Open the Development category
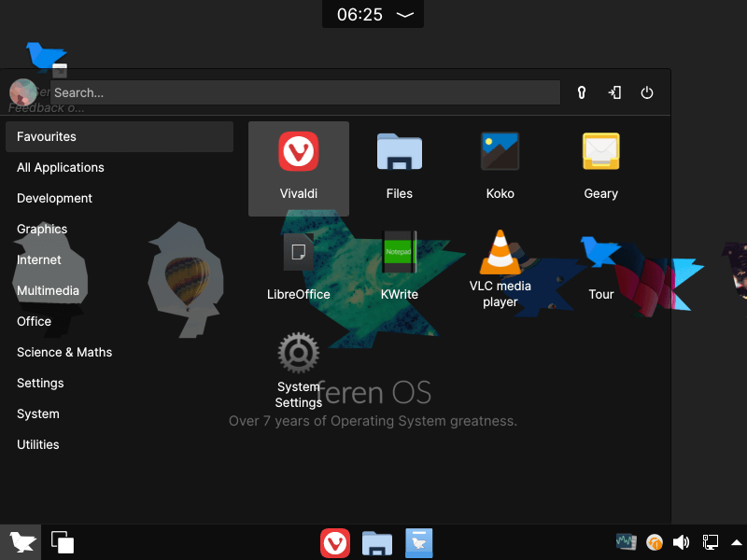 click(x=120, y=198)
